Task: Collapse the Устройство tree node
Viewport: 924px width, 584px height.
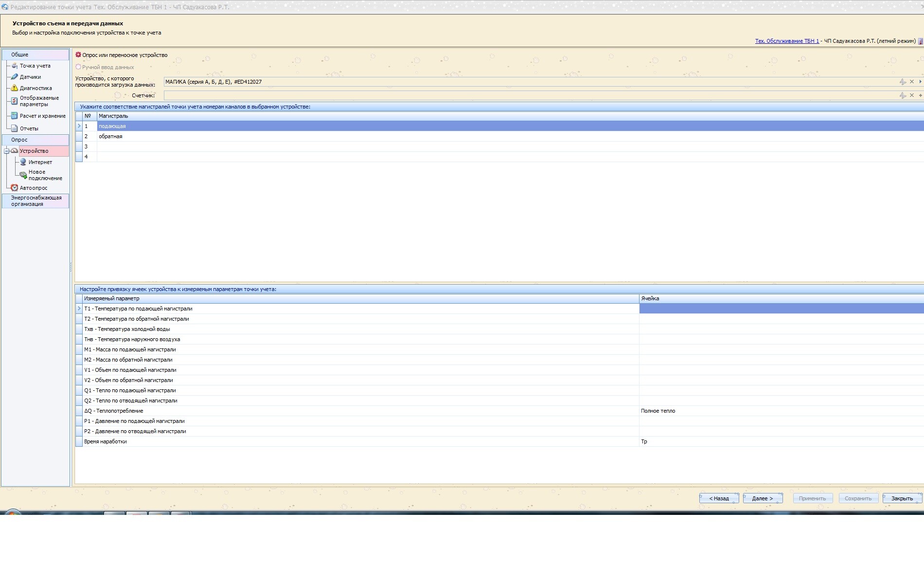Action: click(7, 151)
